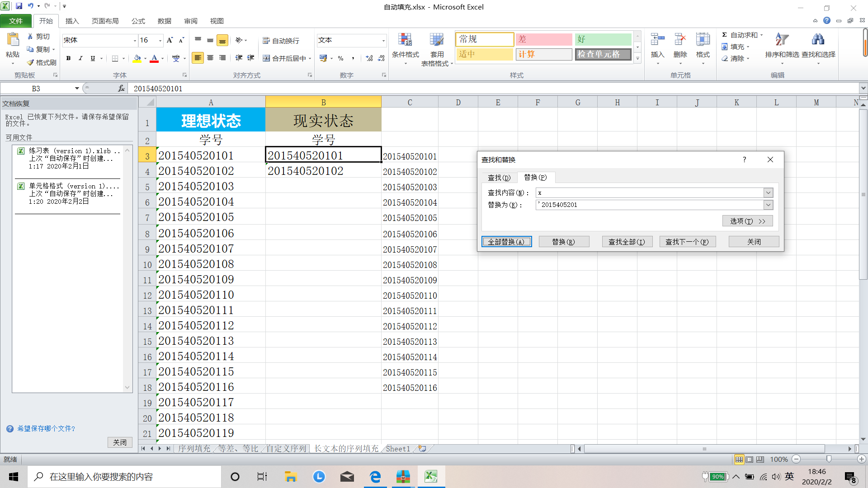Expand the find content dropdown arrow
This screenshot has height=488, width=868.
tap(768, 193)
